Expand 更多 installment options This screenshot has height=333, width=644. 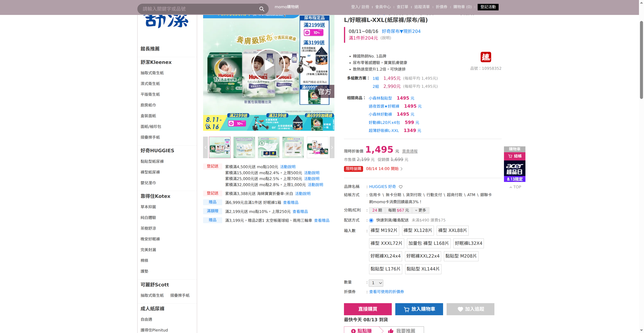[x=421, y=210]
